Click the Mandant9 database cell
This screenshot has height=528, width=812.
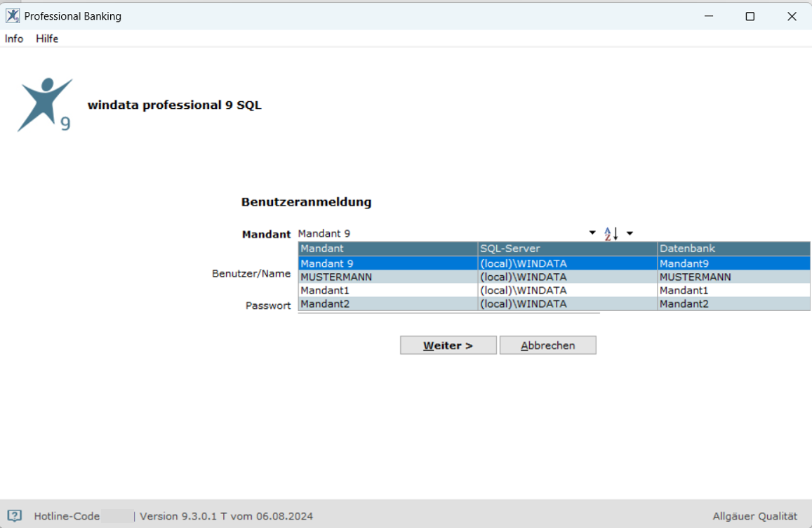click(734, 263)
